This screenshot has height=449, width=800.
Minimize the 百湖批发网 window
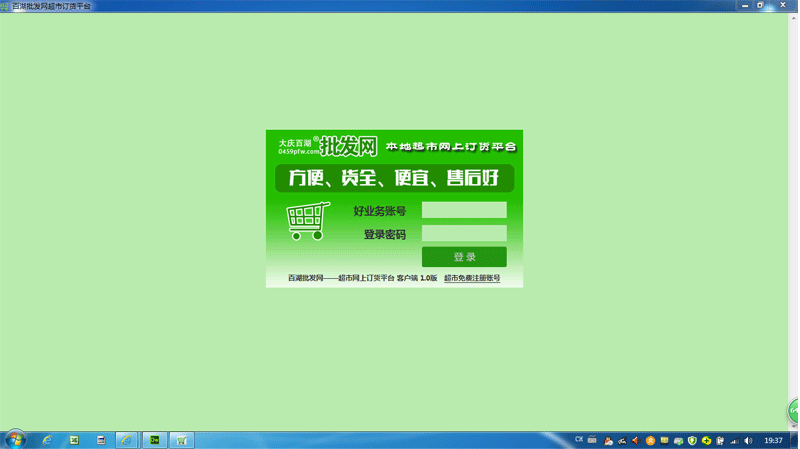coord(745,5)
